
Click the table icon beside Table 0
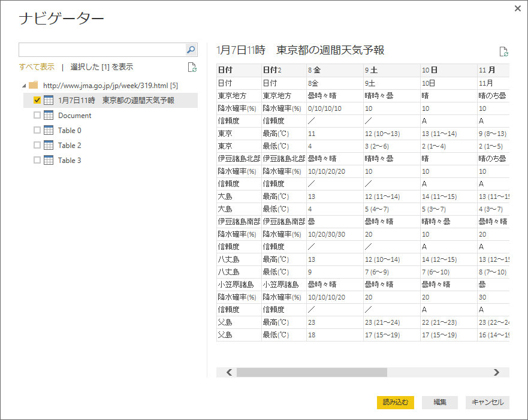coord(49,130)
